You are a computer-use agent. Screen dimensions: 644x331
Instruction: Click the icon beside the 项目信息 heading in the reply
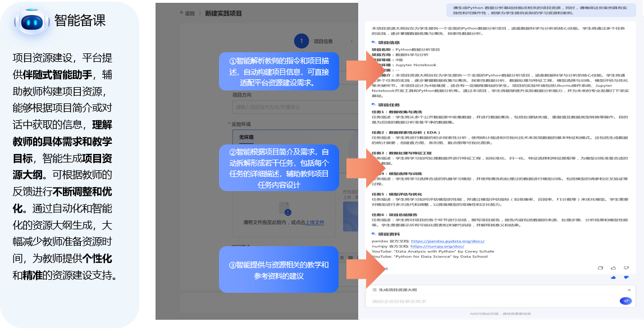click(374, 42)
